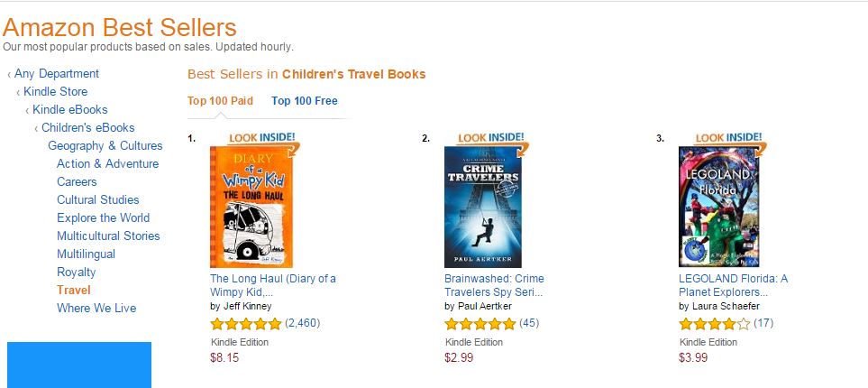
Task: Click the Look Inside badge on Wimpy Kid book
Action: coord(263,138)
